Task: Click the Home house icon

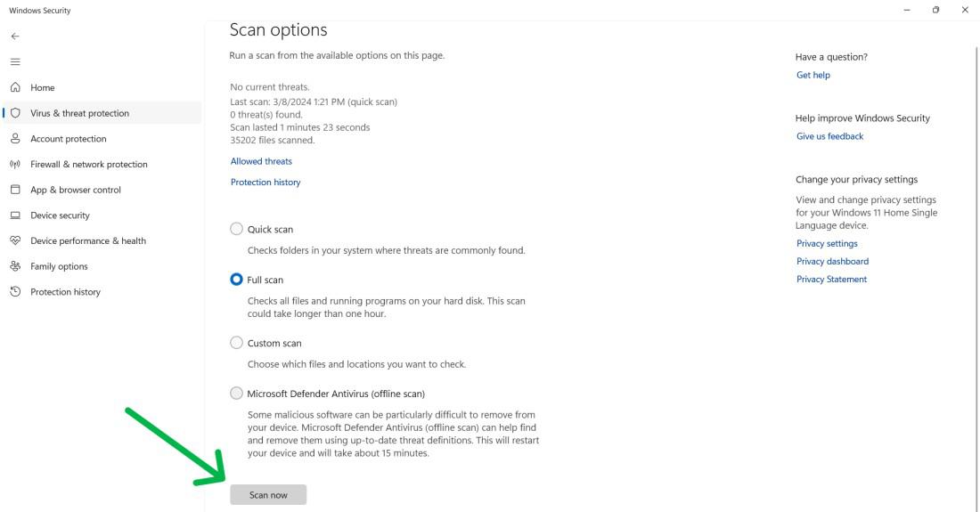Action: 15,87
